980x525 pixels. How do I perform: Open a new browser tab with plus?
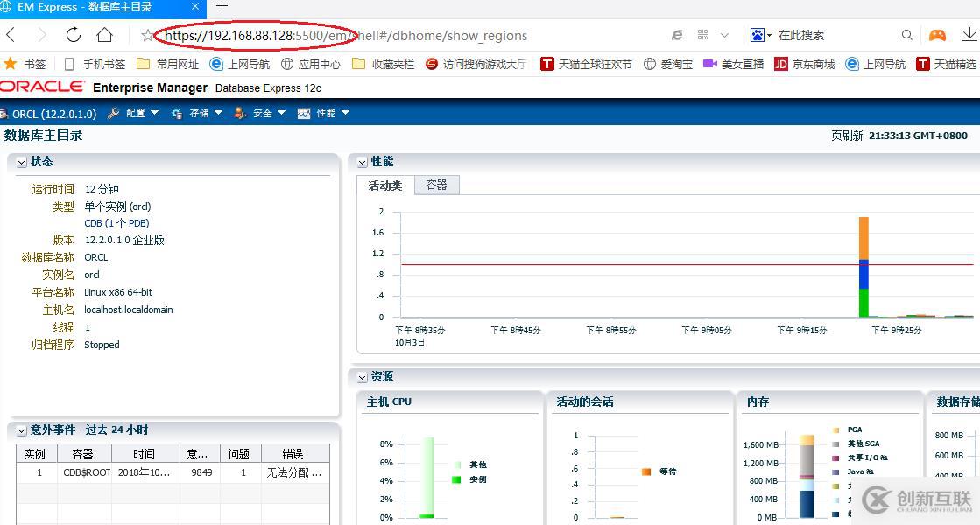pyautogui.click(x=222, y=6)
